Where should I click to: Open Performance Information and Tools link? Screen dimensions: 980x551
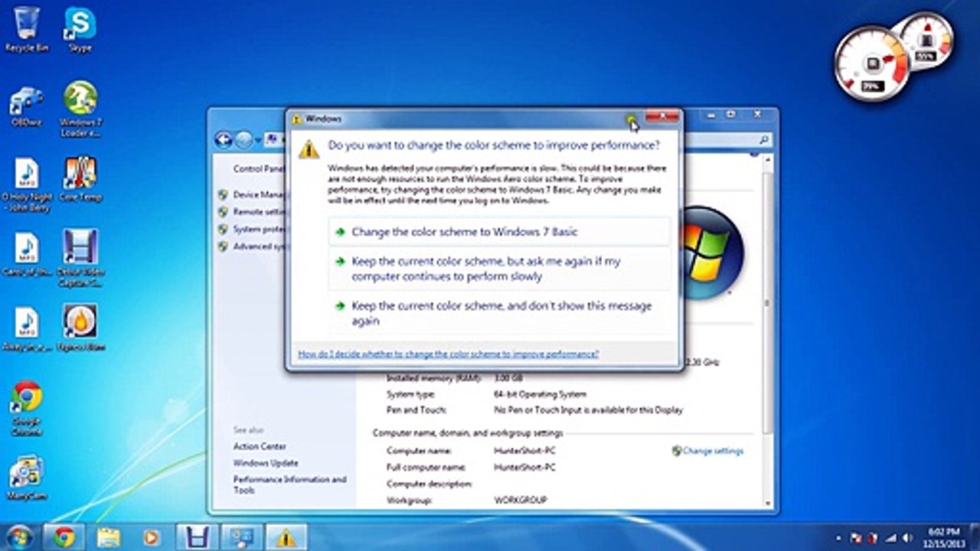pos(290,484)
